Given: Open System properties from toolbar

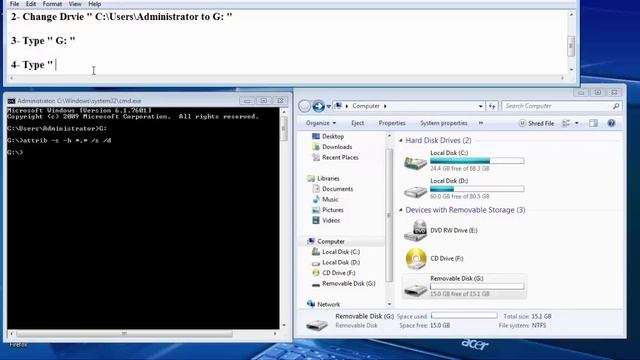Looking at the screenshot, I should pyautogui.click(x=444, y=123).
